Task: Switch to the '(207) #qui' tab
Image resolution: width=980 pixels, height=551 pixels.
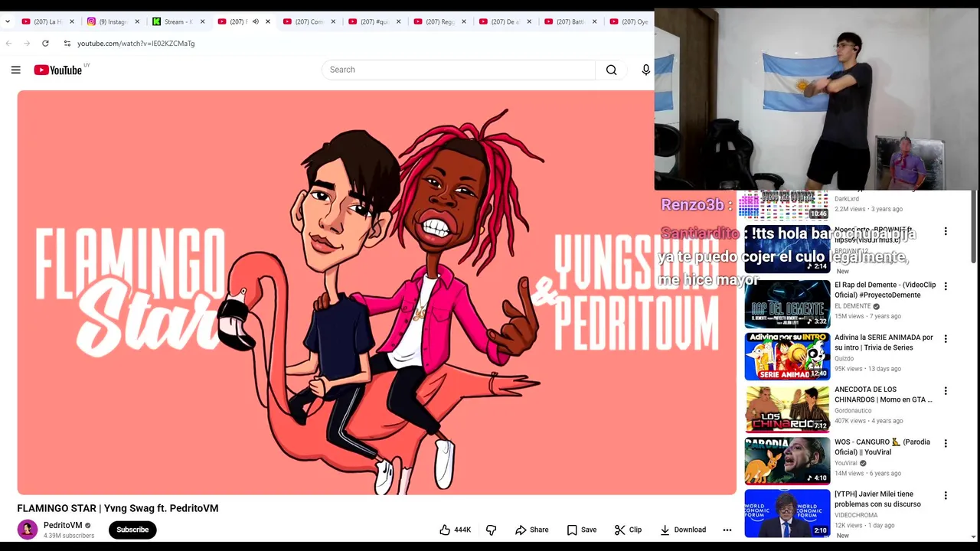Action: pos(374,21)
